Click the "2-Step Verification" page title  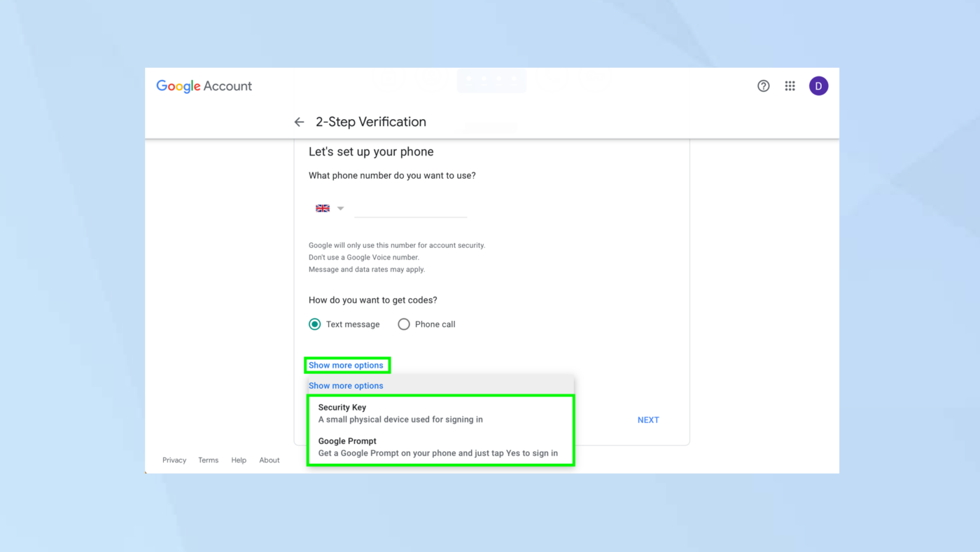371,122
